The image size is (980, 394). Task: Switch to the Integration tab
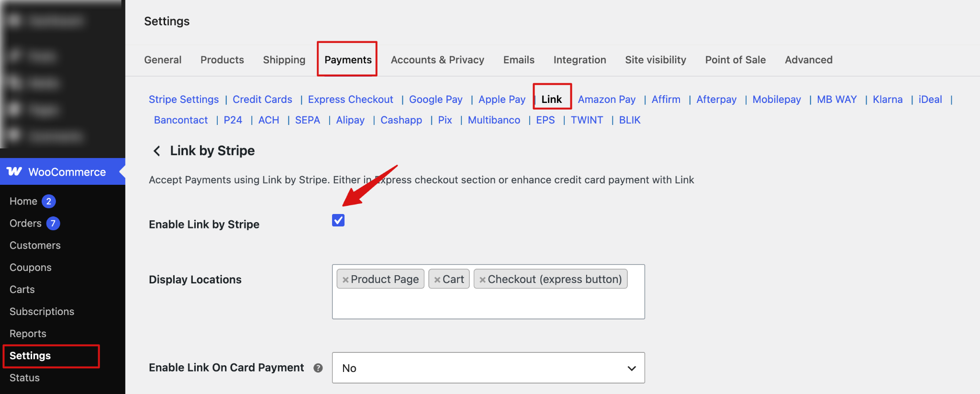click(579, 60)
